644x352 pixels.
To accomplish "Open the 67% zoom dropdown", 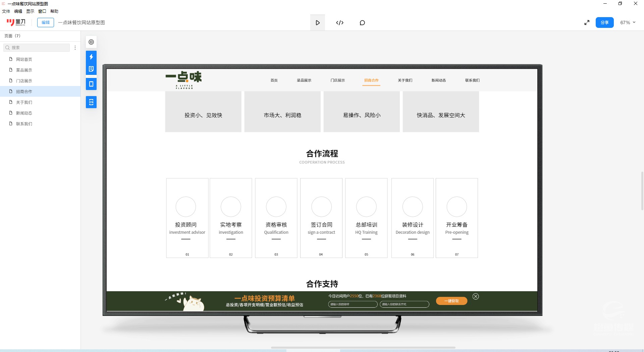I will [x=628, y=23].
